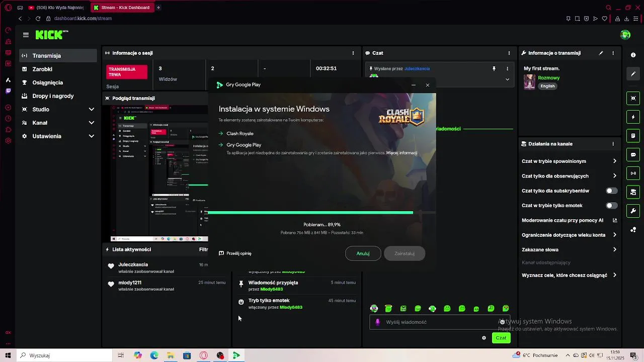Edit stream info with pencil icon
The width and height of the screenshot is (644, 362).
coord(601,53)
